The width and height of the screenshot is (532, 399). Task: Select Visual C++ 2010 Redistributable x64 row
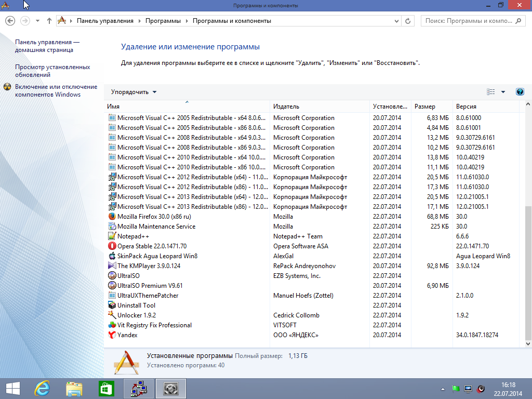[x=312, y=157]
